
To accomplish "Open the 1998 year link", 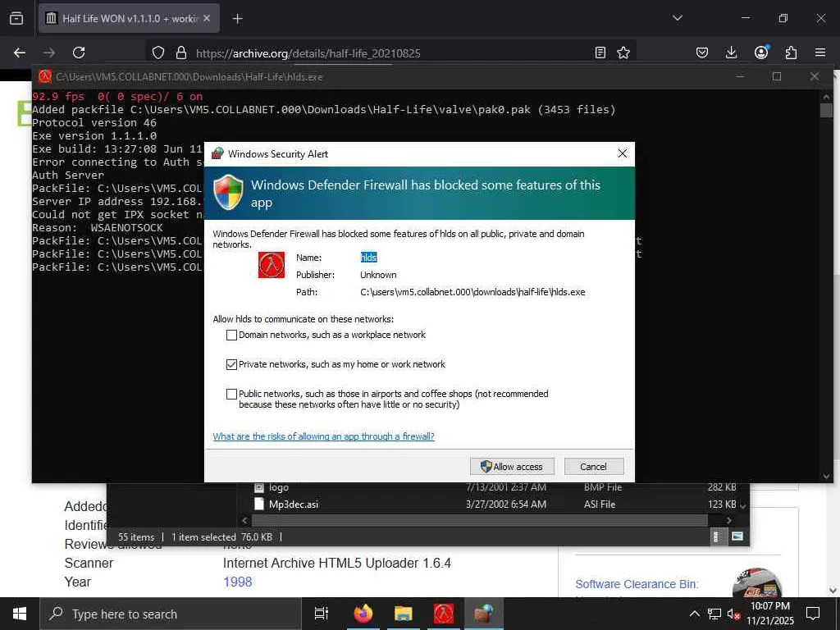I will (x=237, y=582).
